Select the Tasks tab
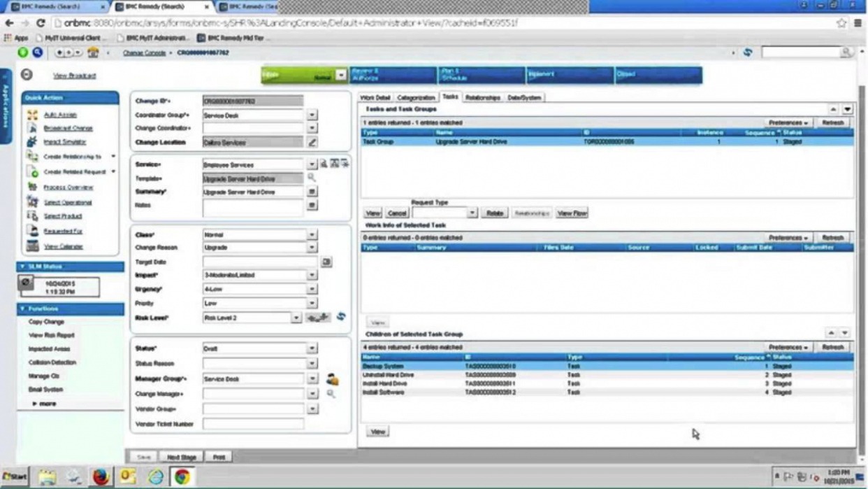868x489 pixels. 450,97
